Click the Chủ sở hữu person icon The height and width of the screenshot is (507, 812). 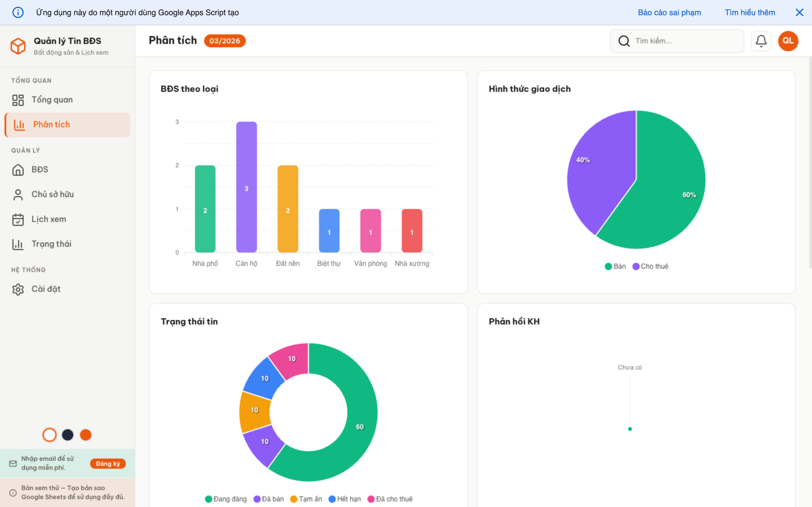click(18, 194)
